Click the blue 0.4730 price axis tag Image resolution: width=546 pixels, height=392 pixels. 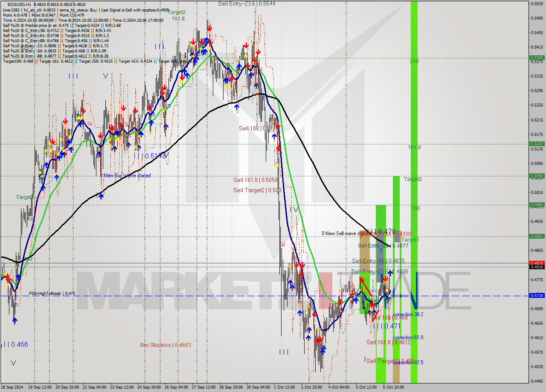click(x=536, y=295)
